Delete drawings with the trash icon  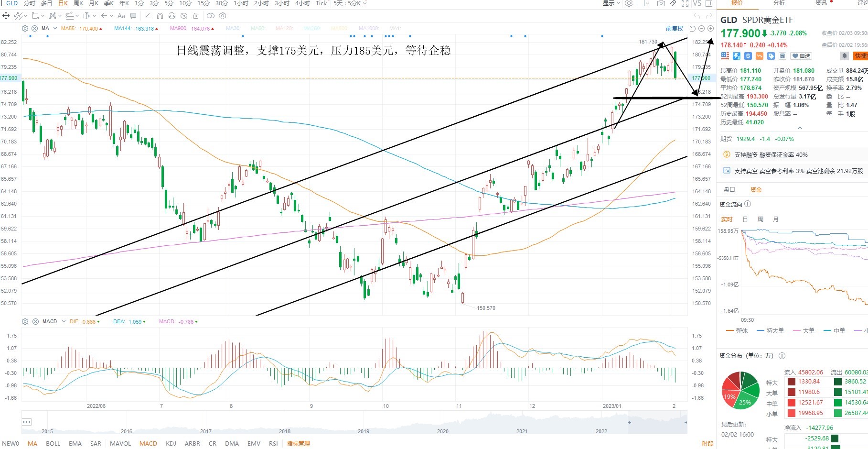pyautogui.click(x=196, y=16)
